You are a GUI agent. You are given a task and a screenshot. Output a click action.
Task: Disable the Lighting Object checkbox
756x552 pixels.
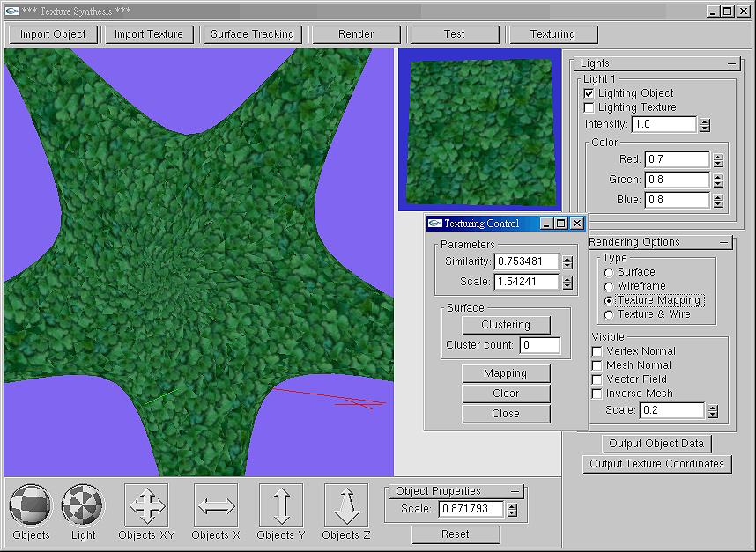point(589,93)
